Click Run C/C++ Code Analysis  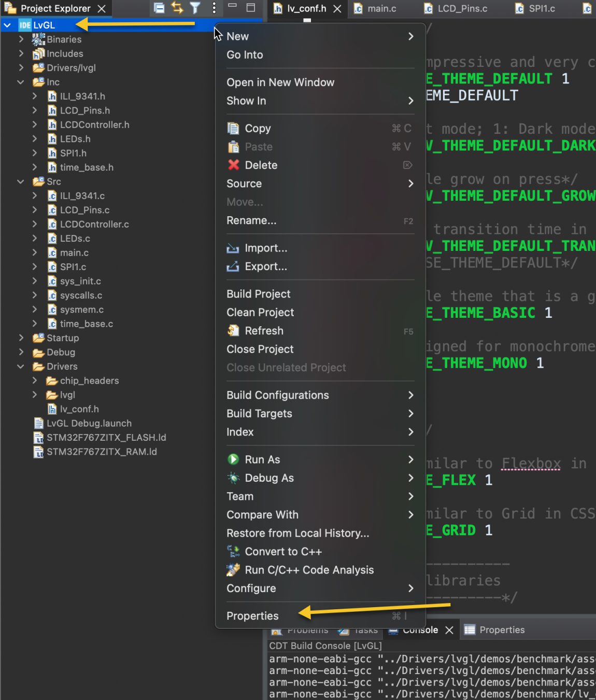point(309,570)
